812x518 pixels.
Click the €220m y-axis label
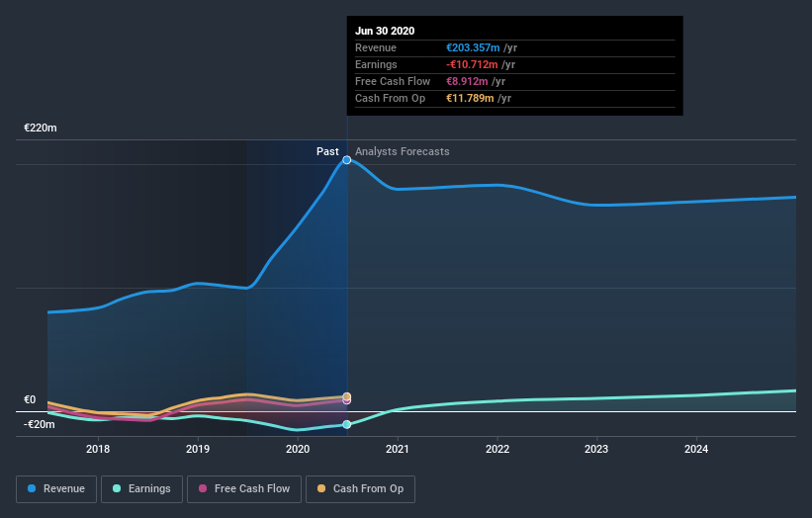[41, 128]
